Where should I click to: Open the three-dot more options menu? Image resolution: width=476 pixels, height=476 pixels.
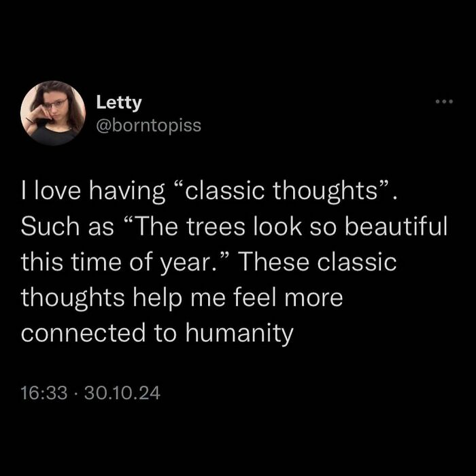[x=444, y=101]
